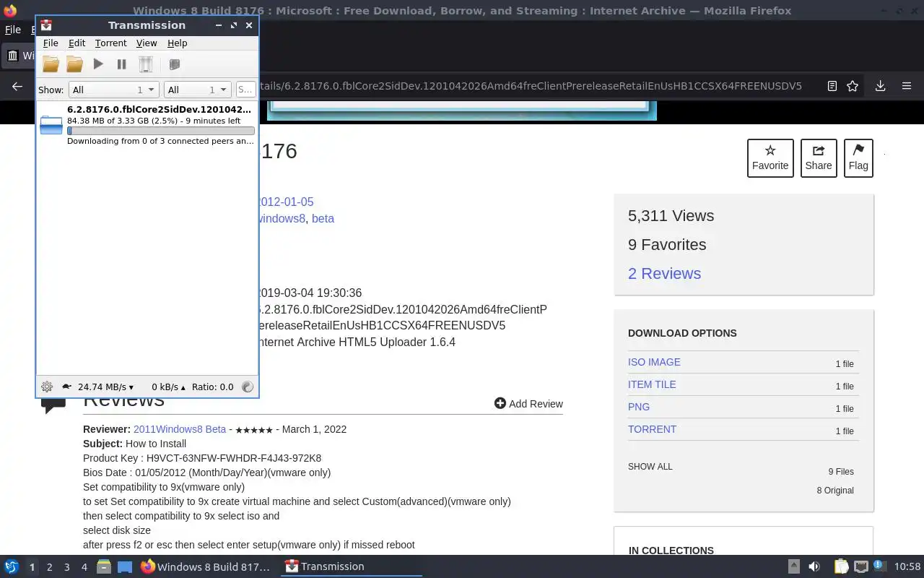Open first Show filter All dropdown

click(x=113, y=90)
